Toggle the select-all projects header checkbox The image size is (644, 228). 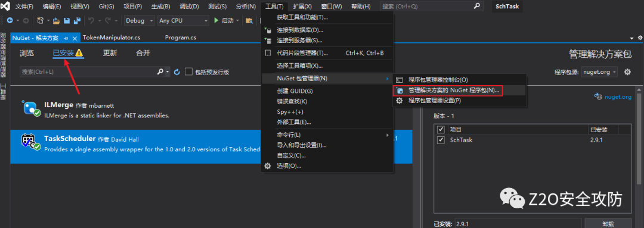(x=441, y=130)
